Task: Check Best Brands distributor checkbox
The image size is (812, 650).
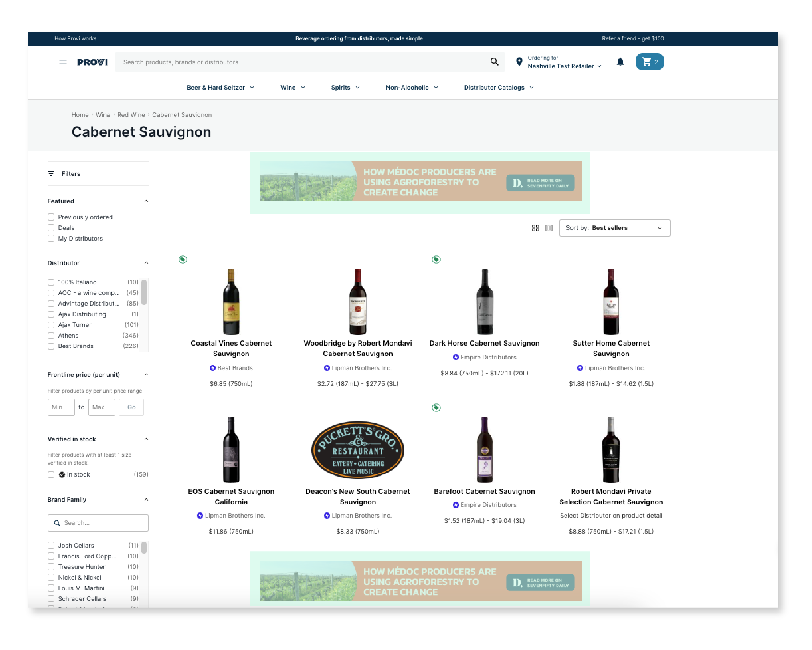Action: coord(51,346)
